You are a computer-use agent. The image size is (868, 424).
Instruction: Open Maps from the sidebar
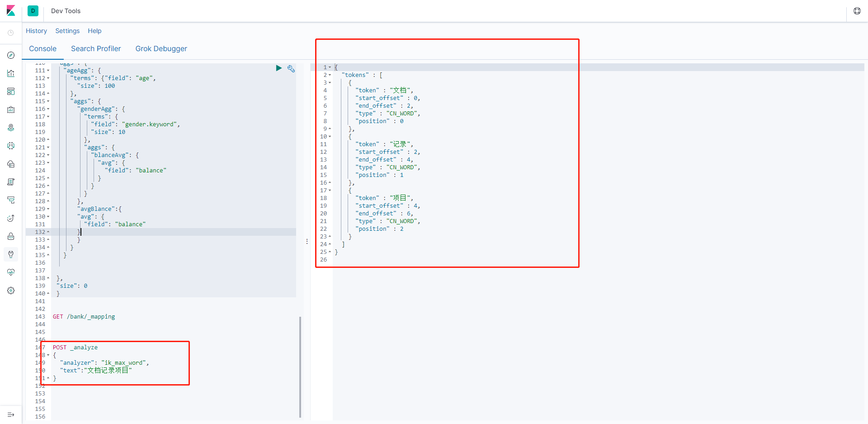click(x=11, y=128)
